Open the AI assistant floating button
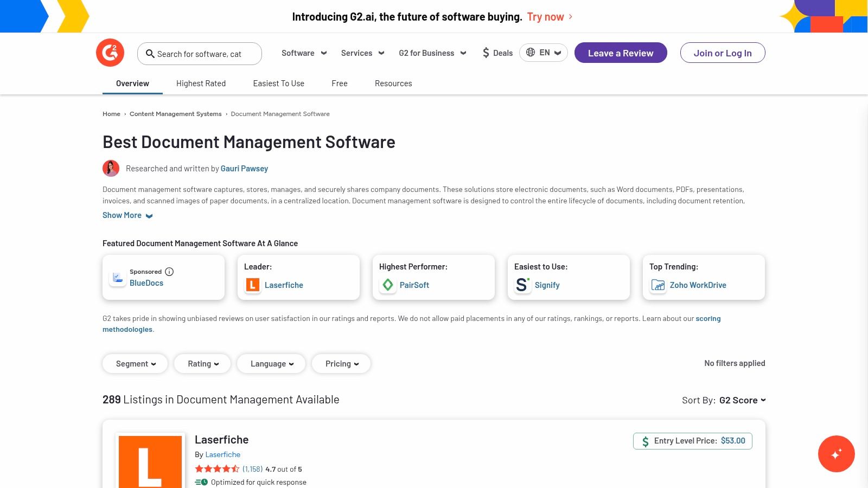This screenshot has width=868, height=488. pos(836,454)
